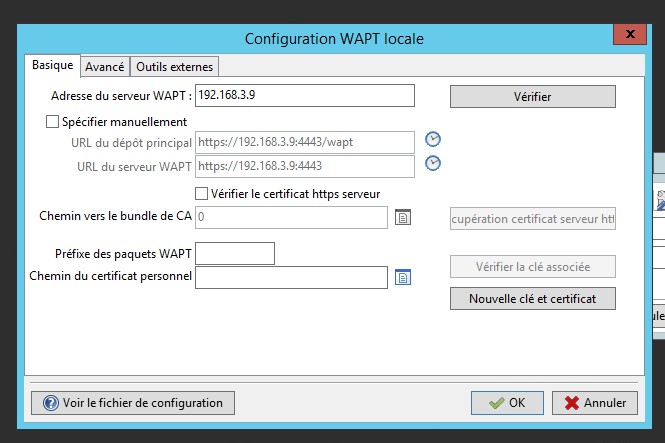This screenshot has width=665, height=443.
Task: Open the Outils externes tab
Action: tap(174, 67)
